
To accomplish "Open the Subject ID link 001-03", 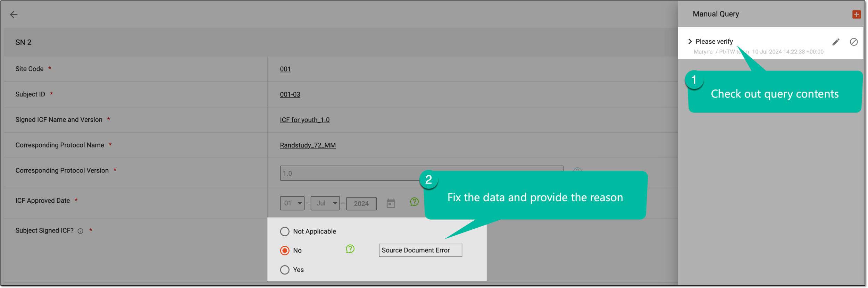I will (x=290, y=94).
